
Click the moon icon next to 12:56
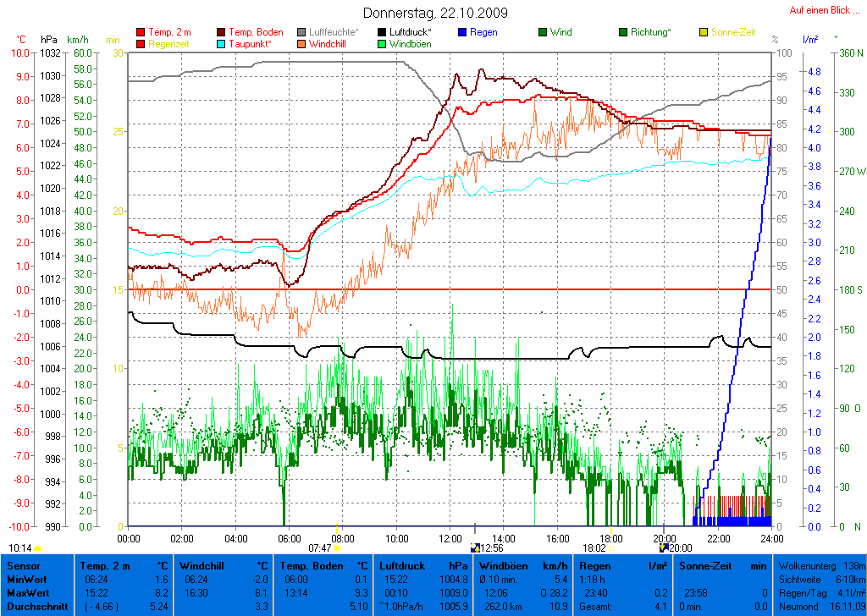[x=475, y=548]
